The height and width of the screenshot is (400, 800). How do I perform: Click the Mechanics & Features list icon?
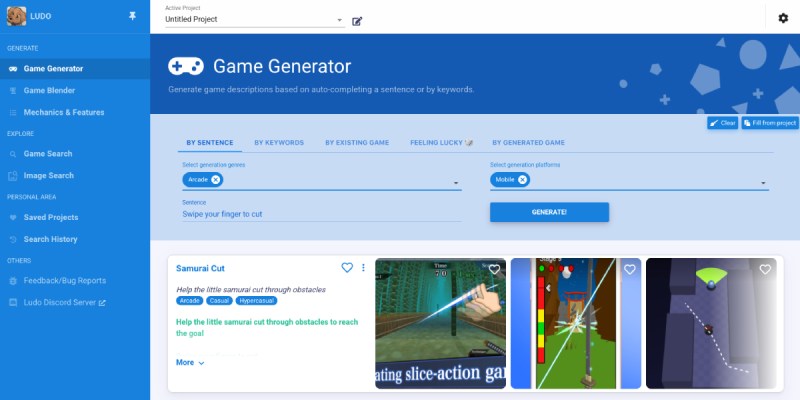(x=13, y=113)
